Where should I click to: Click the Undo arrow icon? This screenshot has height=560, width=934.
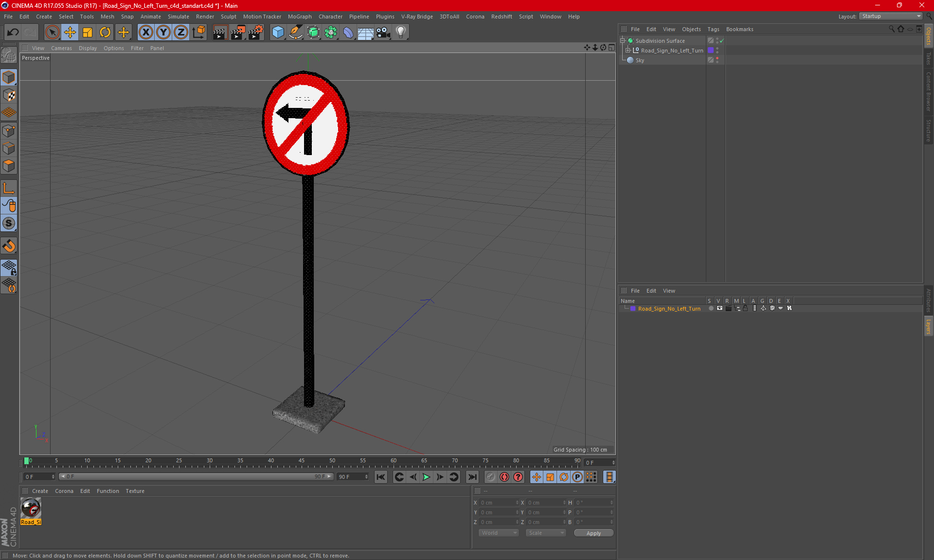click(13, 33)
